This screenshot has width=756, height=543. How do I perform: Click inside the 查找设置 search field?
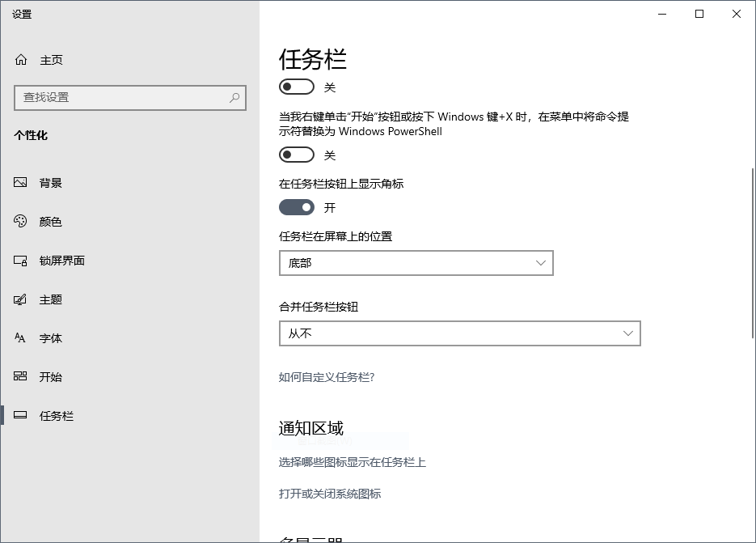pos(121,97)
